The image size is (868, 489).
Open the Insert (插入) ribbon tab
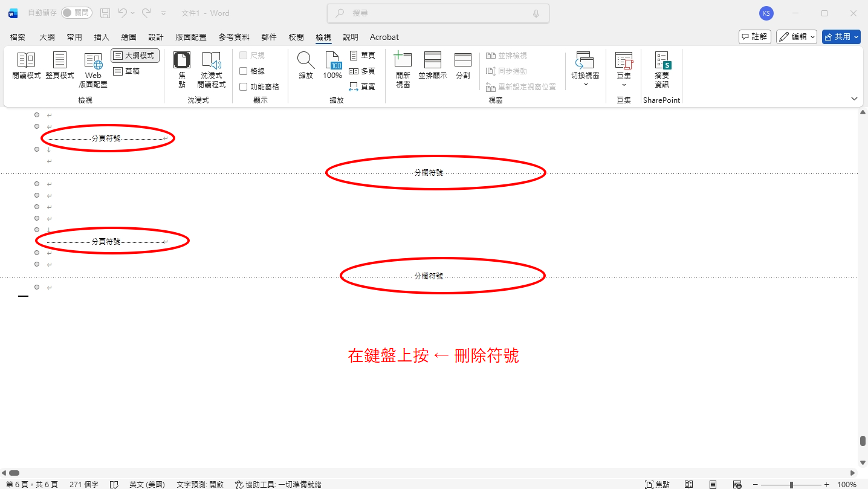point(101,37)
